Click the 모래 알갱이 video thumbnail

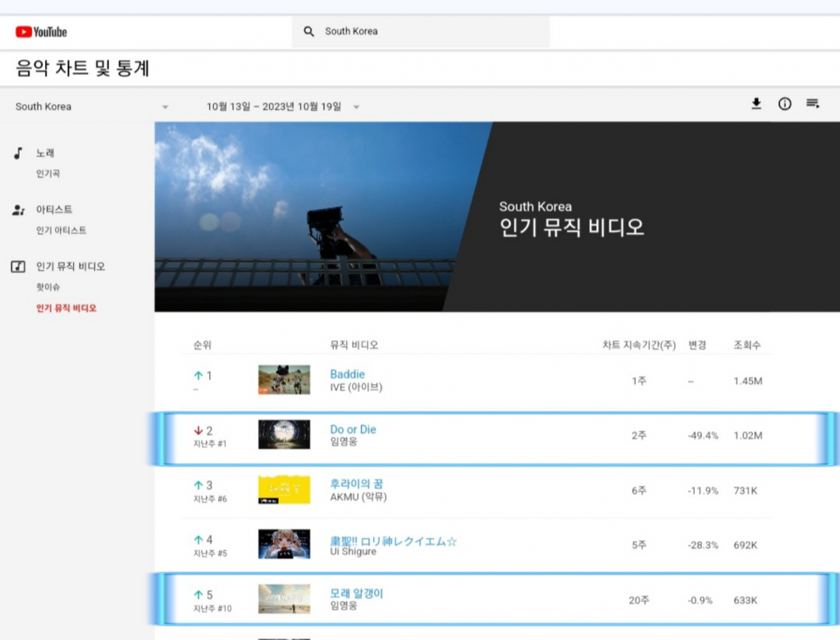tap(284, 599)
